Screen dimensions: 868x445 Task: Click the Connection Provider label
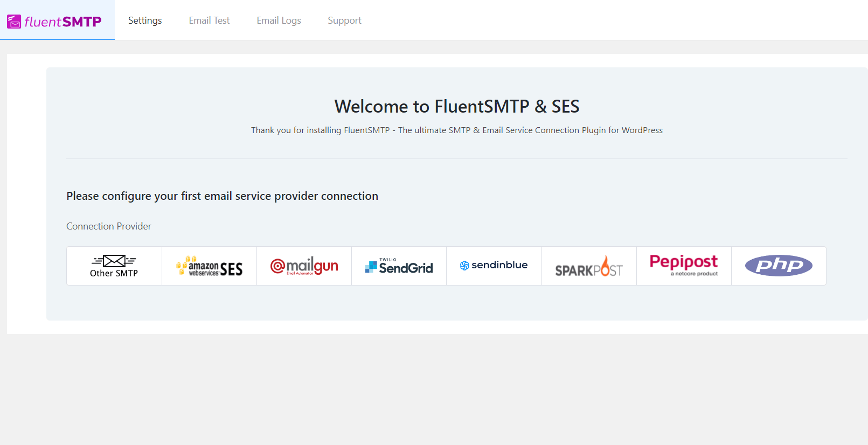(109, 226)
